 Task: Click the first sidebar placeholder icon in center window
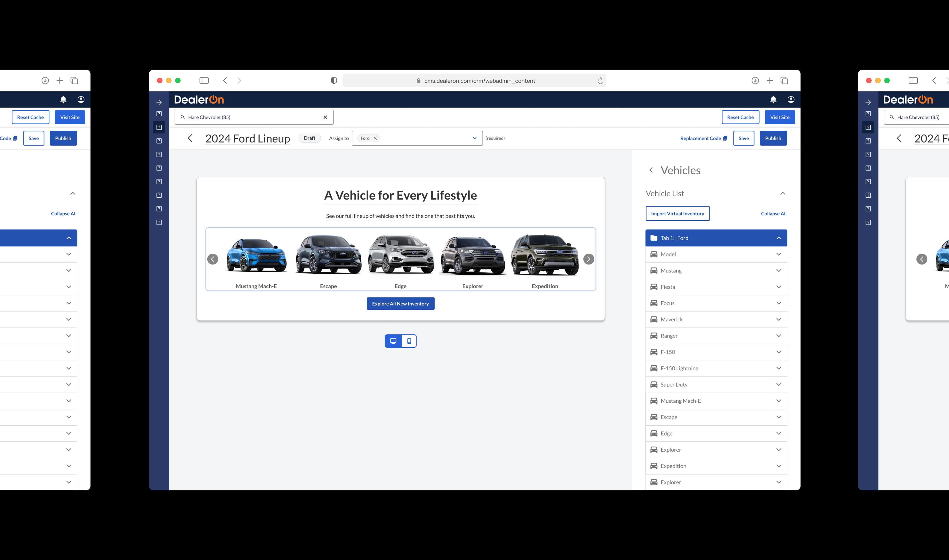(159, 114)
